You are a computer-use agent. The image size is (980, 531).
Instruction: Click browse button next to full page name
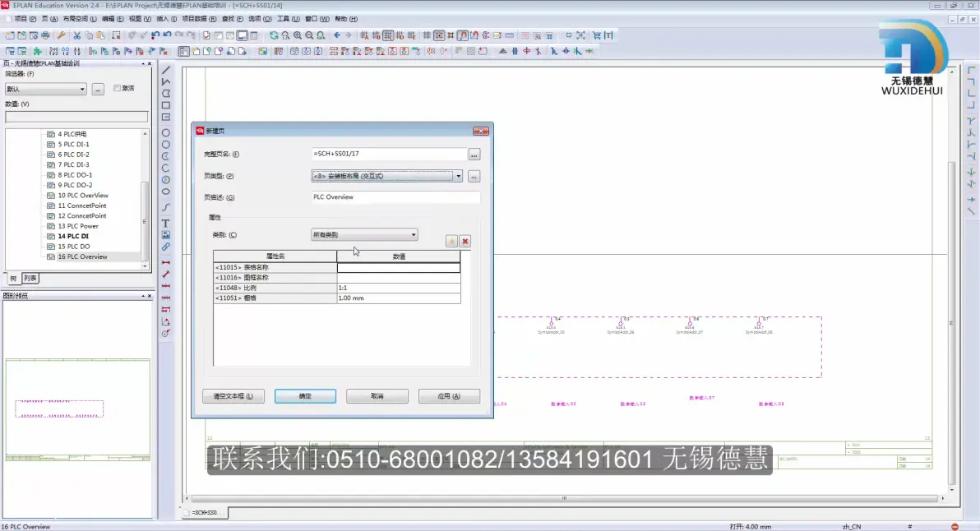click(474, 155)
